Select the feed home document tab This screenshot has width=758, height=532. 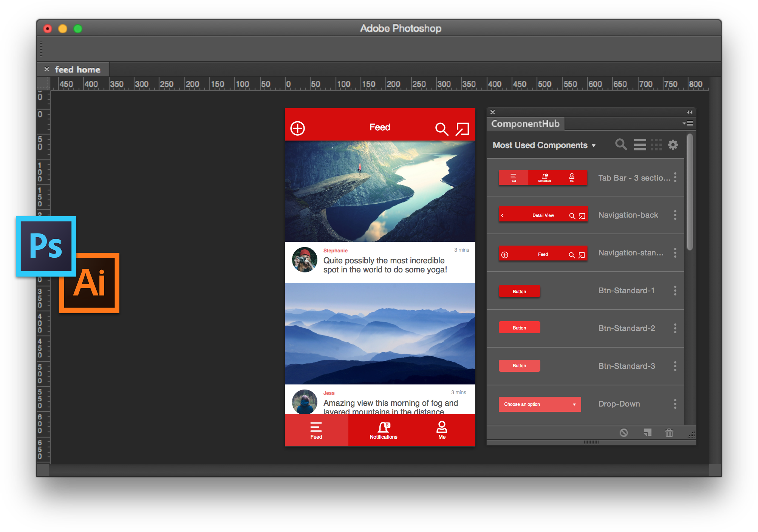77,70
